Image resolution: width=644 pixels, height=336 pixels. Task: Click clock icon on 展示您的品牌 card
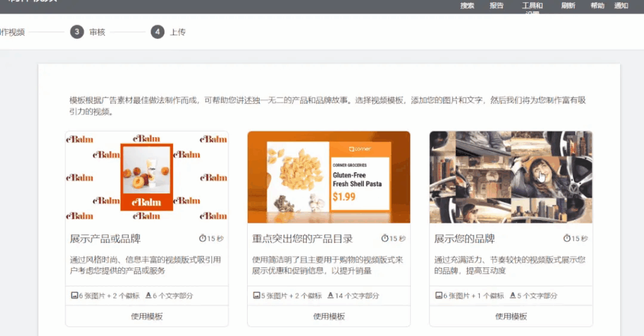point(567,238)
